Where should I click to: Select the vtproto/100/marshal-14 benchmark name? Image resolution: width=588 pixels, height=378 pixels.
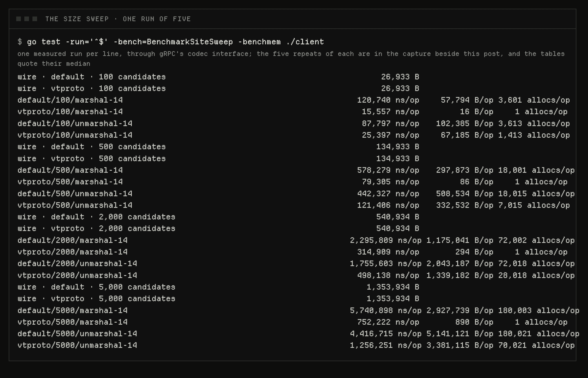click(70, 112)
